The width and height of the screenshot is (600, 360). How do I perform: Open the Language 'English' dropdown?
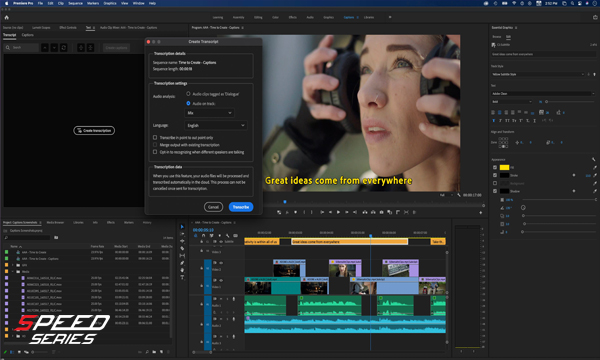[x=216, y=125]
